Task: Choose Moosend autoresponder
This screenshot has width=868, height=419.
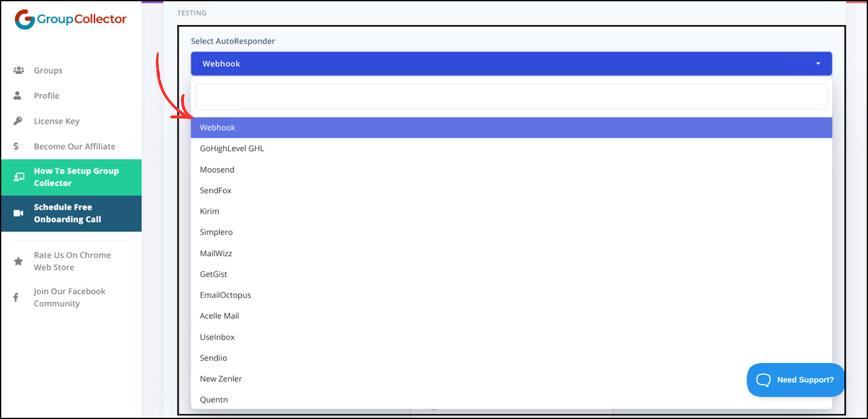Action: click(x=511, y=169)
